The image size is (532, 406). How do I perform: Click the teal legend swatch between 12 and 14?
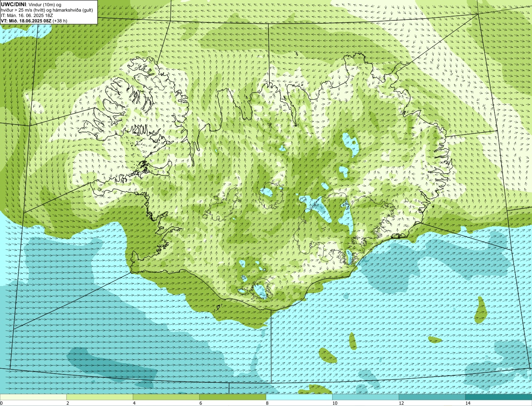[432, 397]
